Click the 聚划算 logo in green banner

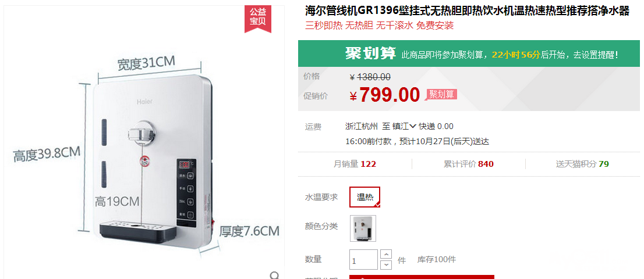[370, 53]
